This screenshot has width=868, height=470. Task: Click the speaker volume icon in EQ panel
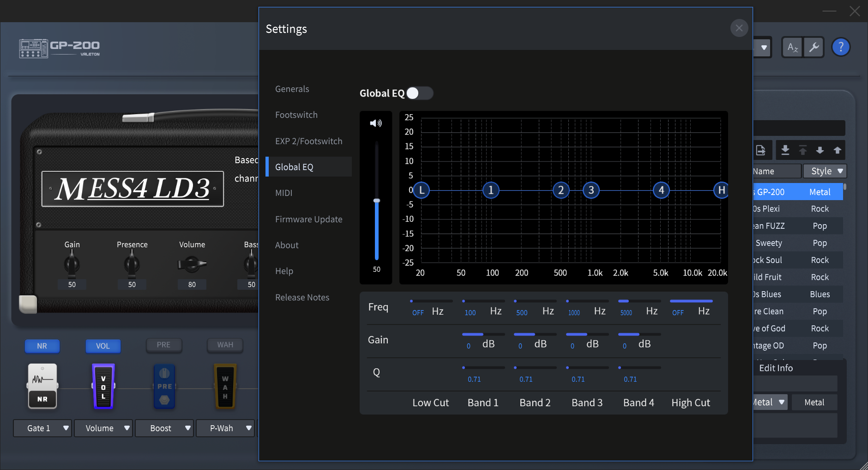pyautogui.click(x=376, y=123)
